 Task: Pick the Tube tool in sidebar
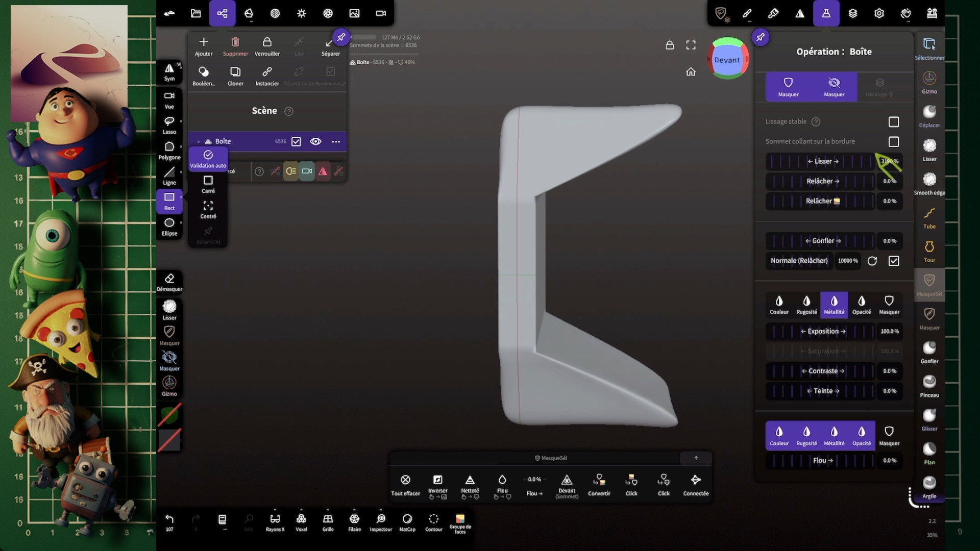[929, 217]
